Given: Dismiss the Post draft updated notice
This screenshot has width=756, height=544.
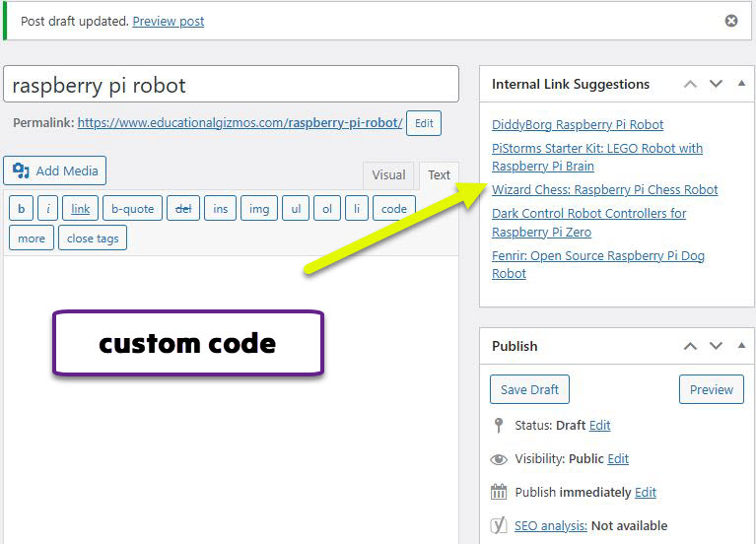Looking at the screenshot, I should pos(731,21).
